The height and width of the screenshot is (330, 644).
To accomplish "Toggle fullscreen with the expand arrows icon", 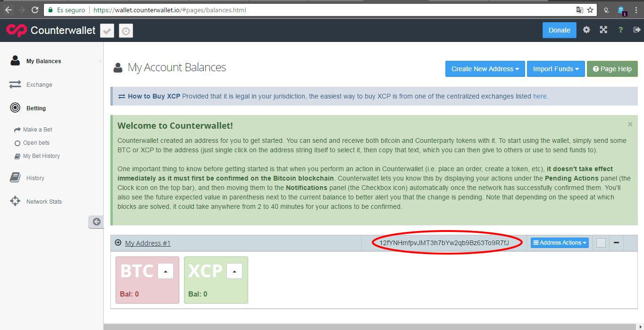I will point(603,30).
